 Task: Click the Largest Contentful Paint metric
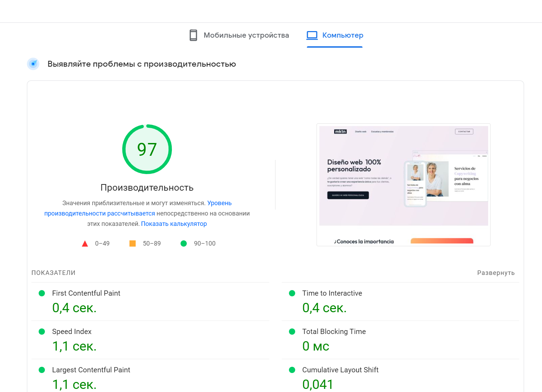[x=91, y=370]
